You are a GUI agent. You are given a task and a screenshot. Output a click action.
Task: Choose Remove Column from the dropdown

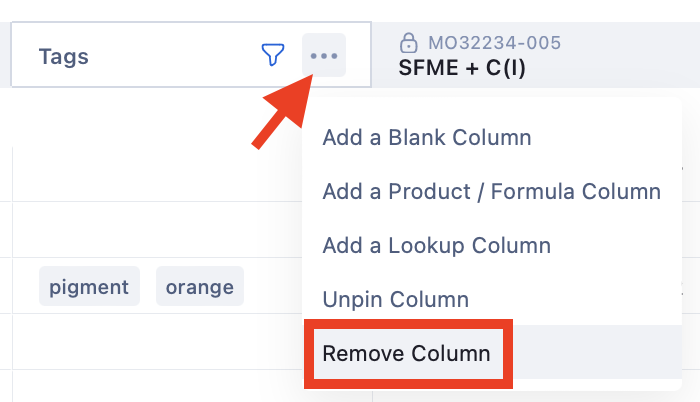click(x=406, y=353)
